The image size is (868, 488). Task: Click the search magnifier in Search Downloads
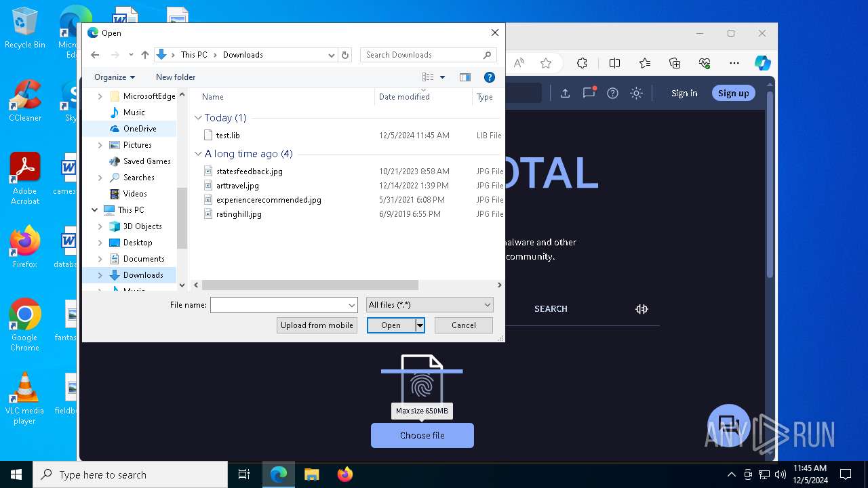click(487, 55)
